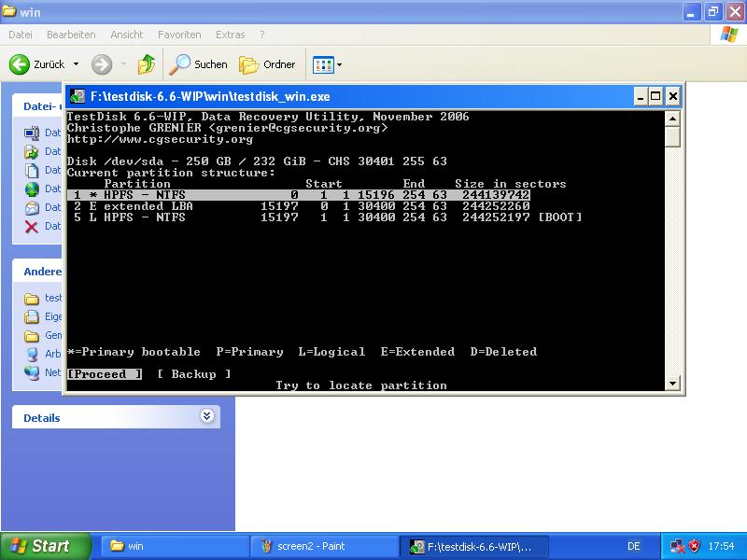Image resolution: width=747 pixels, height=560 pixels.
Task: Open the Datei menu
Action: 21,35
